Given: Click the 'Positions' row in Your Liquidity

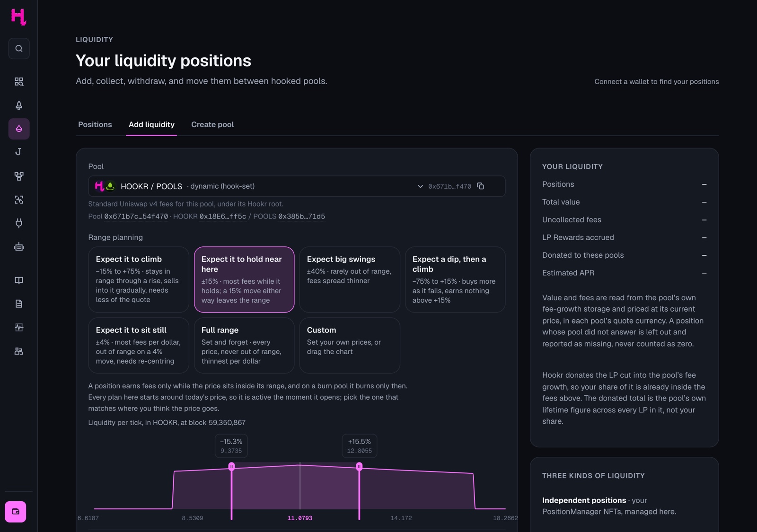Looking at the screenshot, I should (625, 184).
